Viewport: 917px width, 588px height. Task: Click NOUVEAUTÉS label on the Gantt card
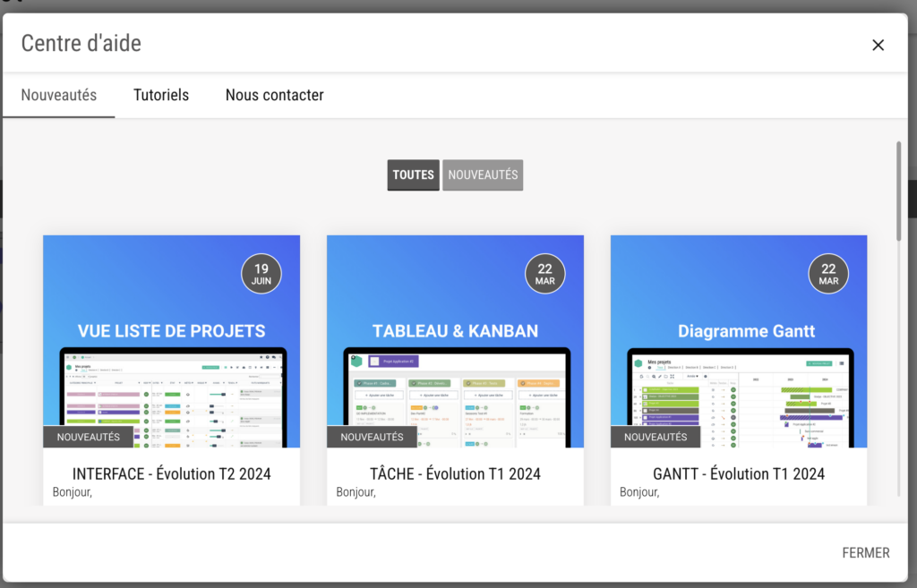coord(656,437)
